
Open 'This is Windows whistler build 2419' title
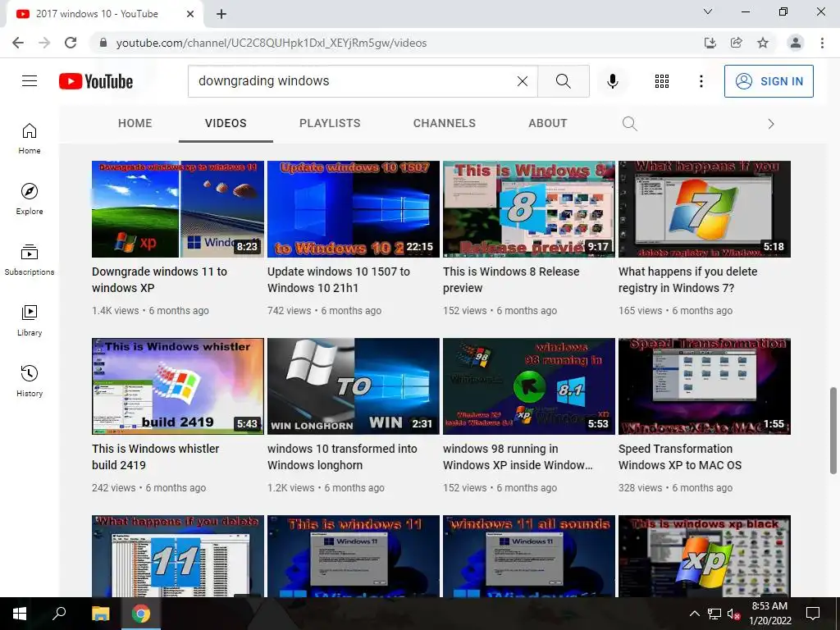[x=155, y=457]
